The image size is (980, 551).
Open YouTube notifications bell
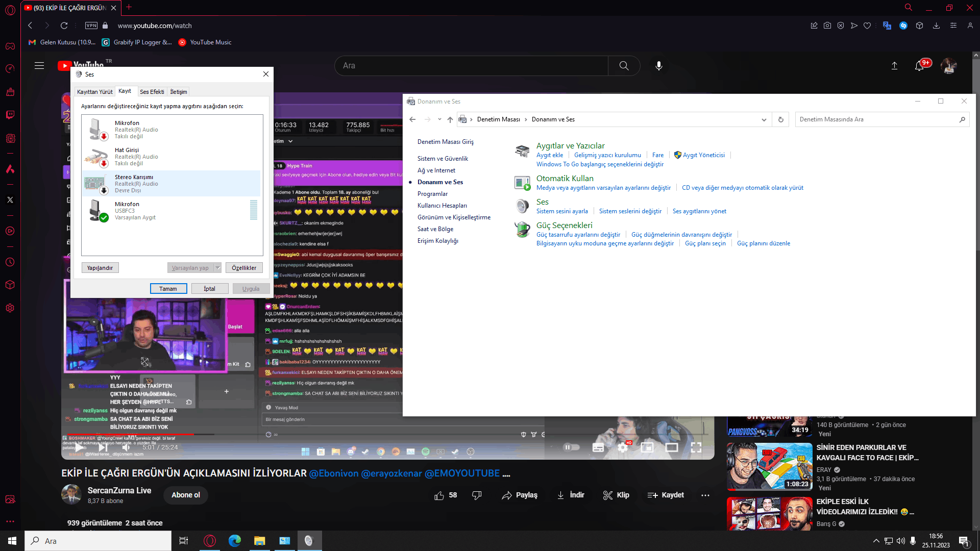tap(919, 66)
